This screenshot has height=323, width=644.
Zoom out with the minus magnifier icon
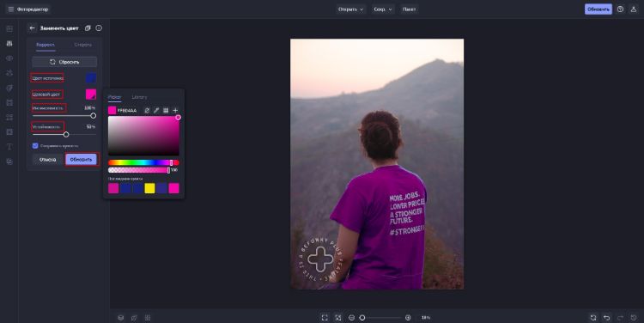[351, 318]
